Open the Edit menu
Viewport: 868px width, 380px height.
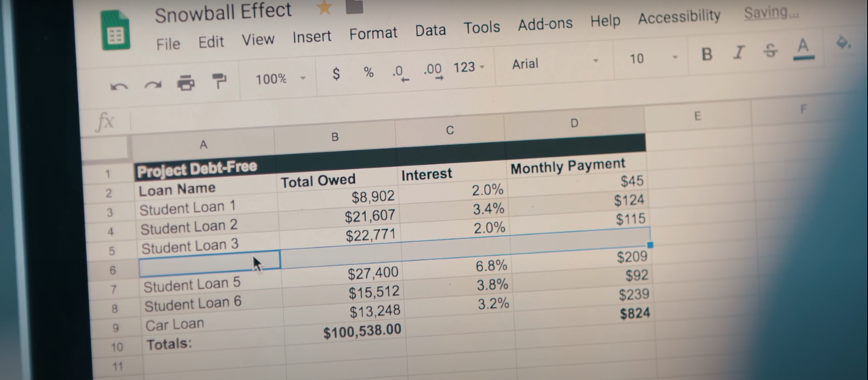[211, 42]
